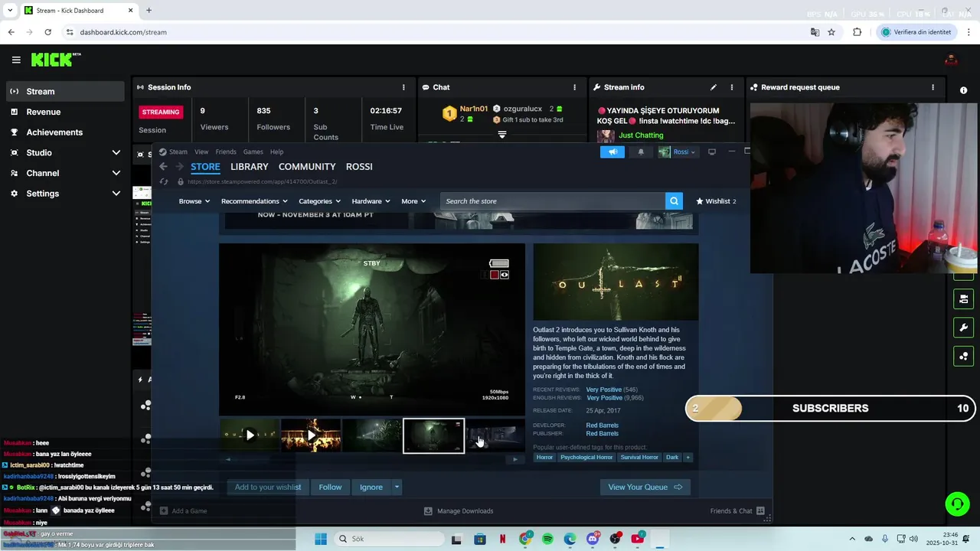Image resolution: width=980 pixels, height=551 pixels.
Task: Click the Windows Start button
Action: [x=321, y=539]
